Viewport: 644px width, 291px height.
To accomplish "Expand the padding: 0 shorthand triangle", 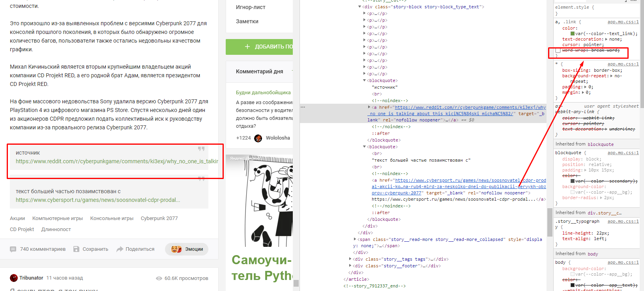I will pos(586,87).
